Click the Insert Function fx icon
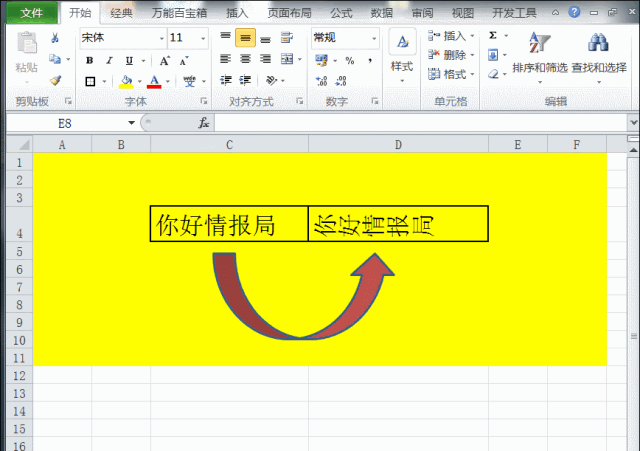 click(204, 122)
